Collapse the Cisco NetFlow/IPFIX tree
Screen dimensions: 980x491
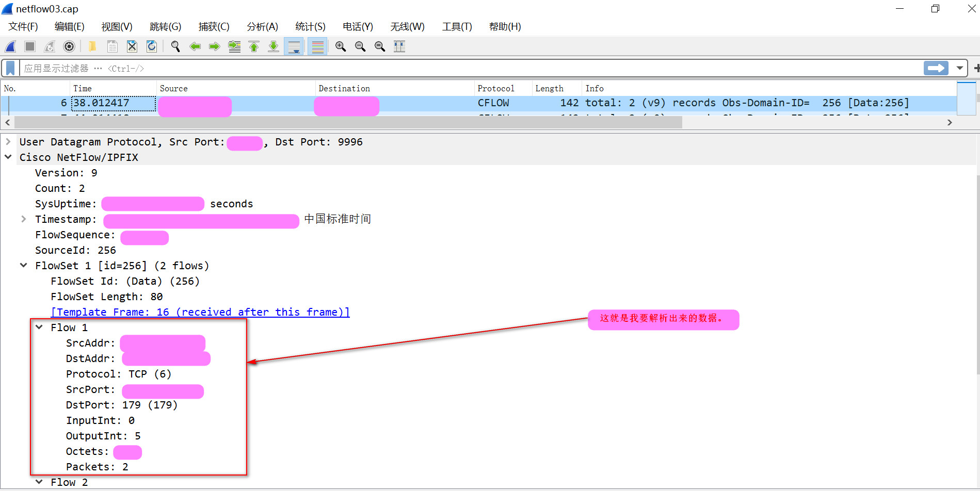(x=8, y=157)
